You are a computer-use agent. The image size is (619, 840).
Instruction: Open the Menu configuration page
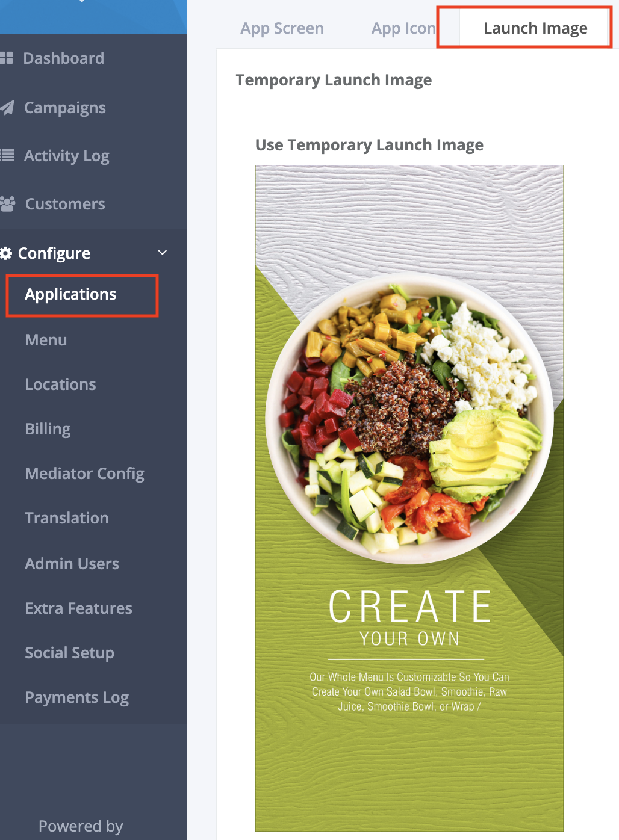point(46,340)
